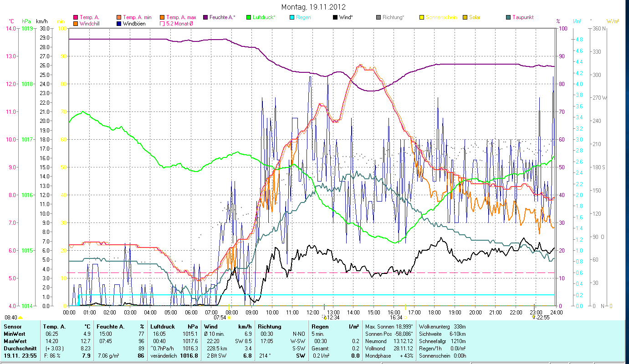Click the Temp. A. min legend label
This screenshot has height=364, width=629.
[x=138, y=17]
